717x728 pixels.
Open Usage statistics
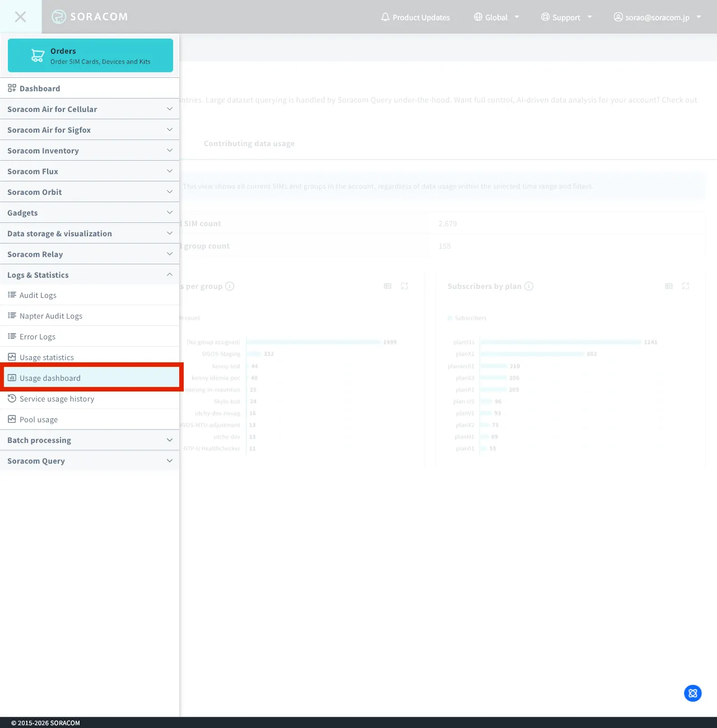(x=90, y=357)
